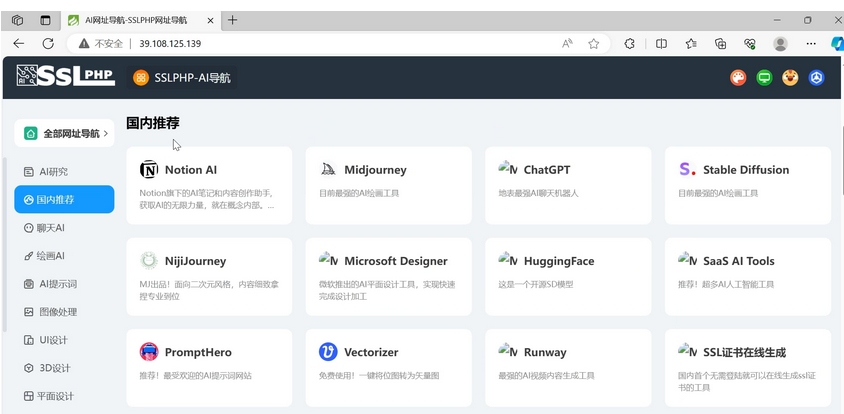Click the workspaces icon in tab bar
This screenshot has width=844, height=414.
click(x=17, y=20)
